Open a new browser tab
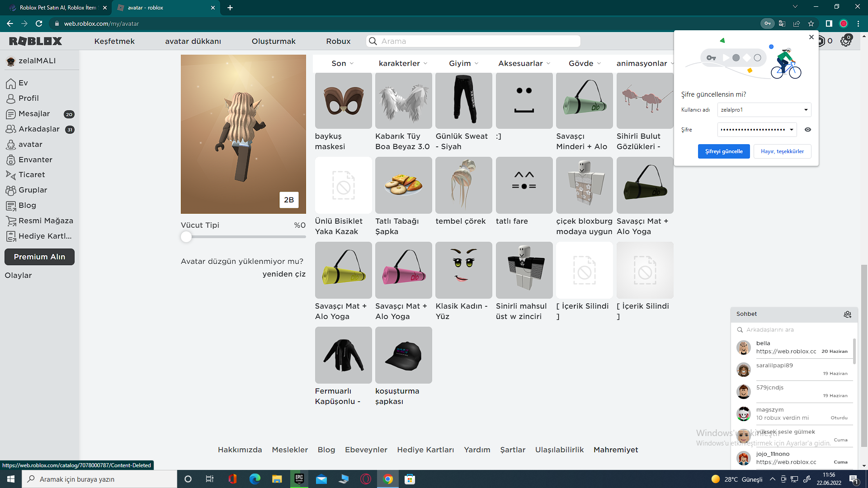The height and width of the screenshot is (488, 868). click(x=230, y=8)
